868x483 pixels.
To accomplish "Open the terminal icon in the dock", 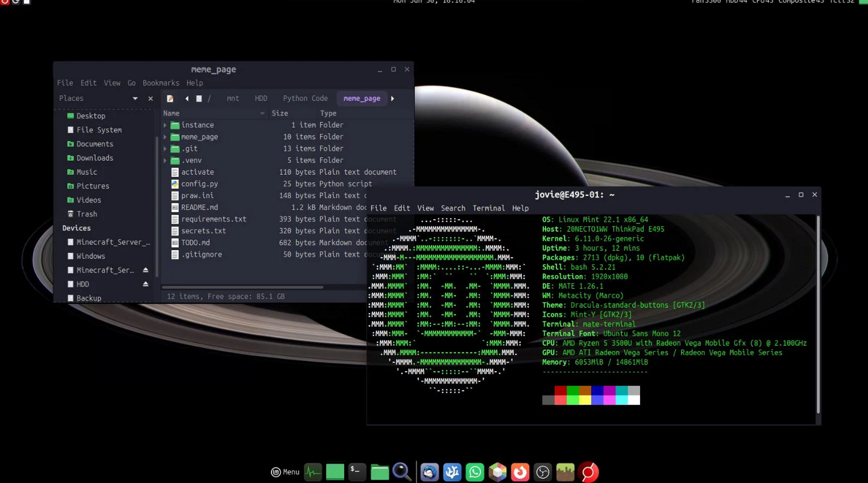I will (357, 472).
